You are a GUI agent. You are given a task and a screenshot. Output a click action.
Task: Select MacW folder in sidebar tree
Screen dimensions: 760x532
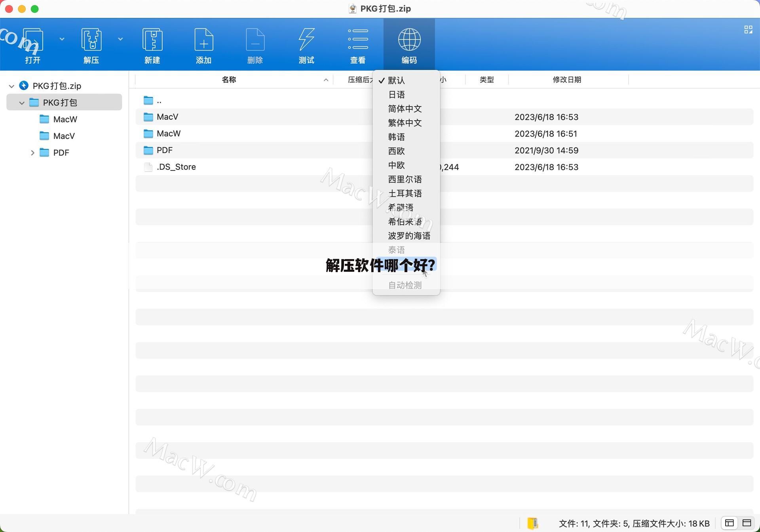pyautogui.click(x=65, y=119)
